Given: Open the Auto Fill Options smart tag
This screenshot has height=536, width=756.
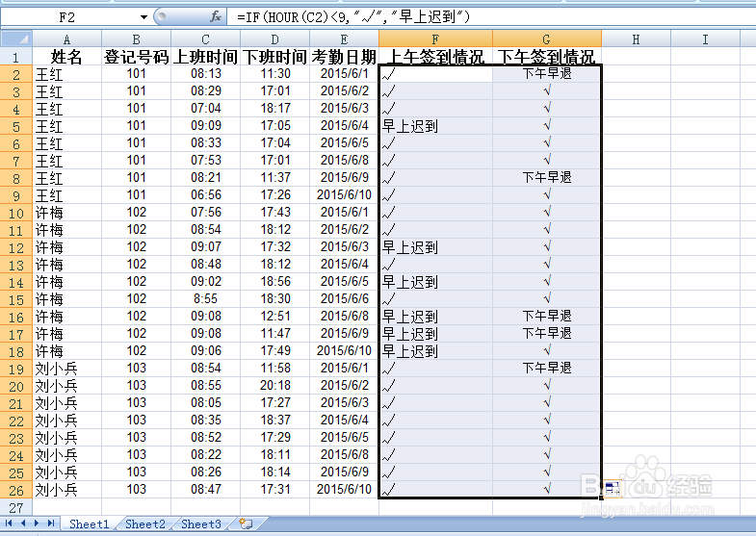Looking at the screenshot, I should (612, 489).
